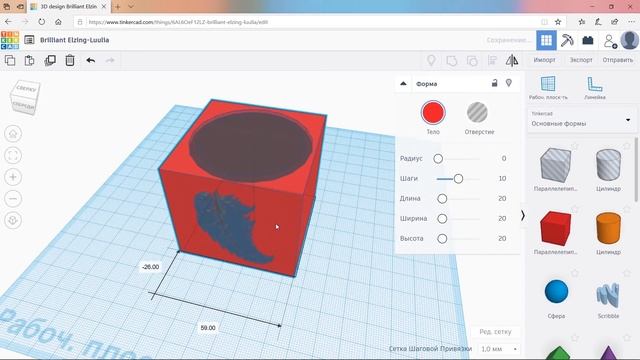Open the designs list icon

click(29, 40)
